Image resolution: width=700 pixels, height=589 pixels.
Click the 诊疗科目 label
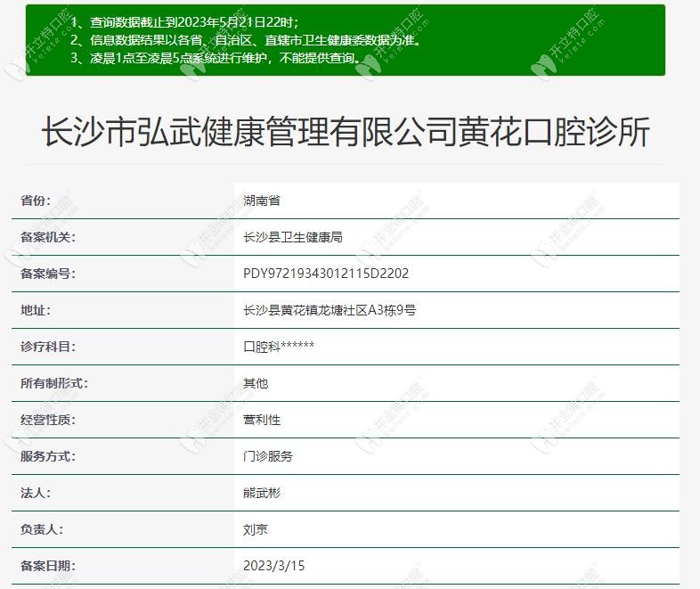tap(48, 347)
